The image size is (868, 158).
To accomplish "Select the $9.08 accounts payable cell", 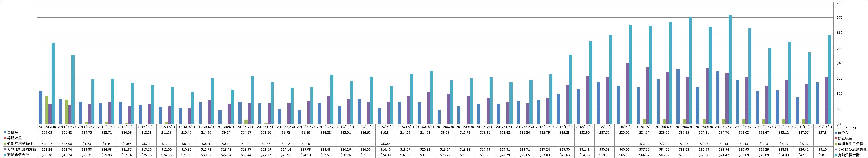I will pyautogui.click(x=445, y=132).
